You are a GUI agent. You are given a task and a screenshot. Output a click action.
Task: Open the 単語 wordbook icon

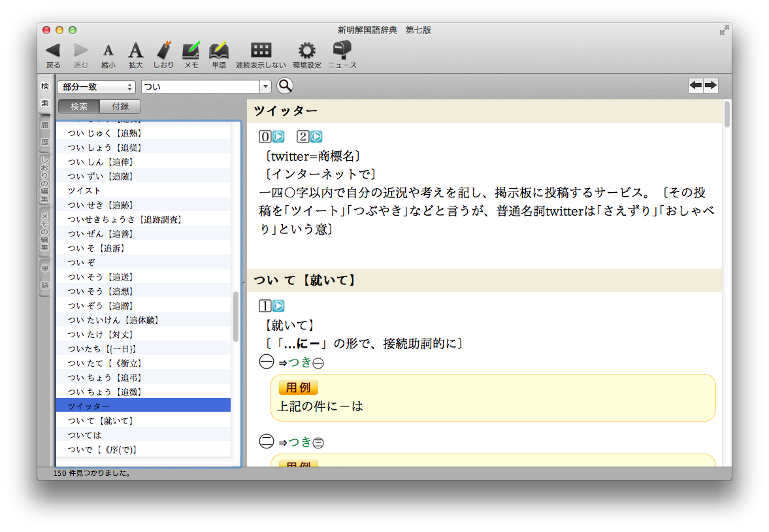pyautogui.click(x=219, y=50)
